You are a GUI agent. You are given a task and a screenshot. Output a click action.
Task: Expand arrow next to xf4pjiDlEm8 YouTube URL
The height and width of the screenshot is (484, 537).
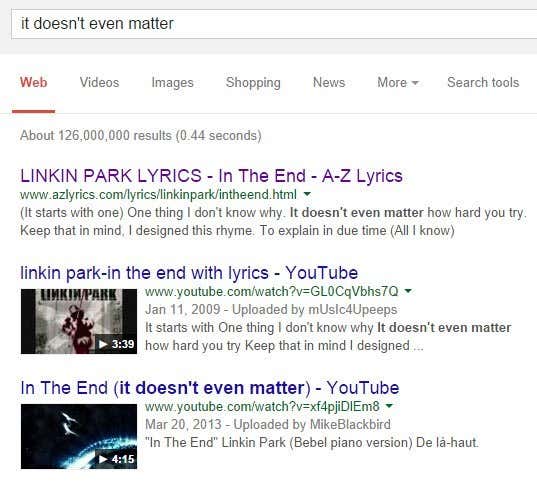point(389,406)
